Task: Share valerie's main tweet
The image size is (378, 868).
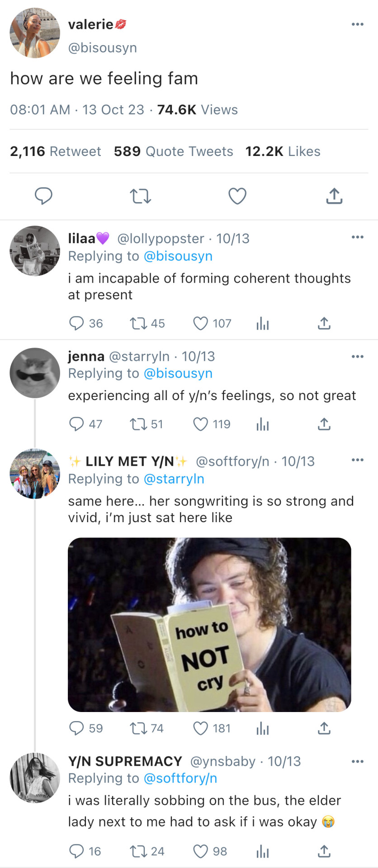Action: (x=334, y=196)
